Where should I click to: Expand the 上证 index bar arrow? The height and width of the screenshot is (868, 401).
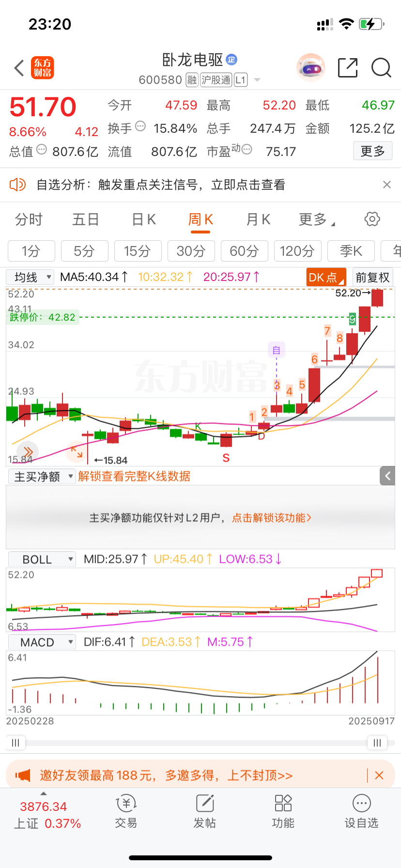click(44, 793)
